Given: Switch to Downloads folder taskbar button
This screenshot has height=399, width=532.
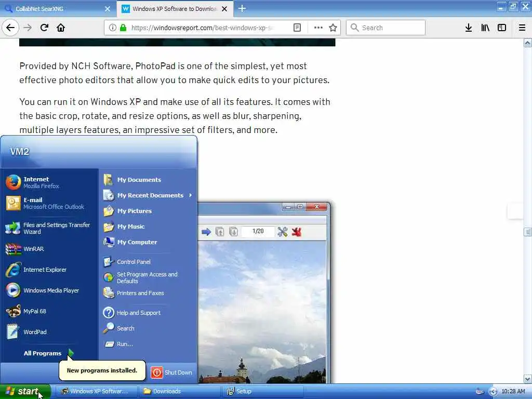Looking at the screenshot, I should point(179,391).
